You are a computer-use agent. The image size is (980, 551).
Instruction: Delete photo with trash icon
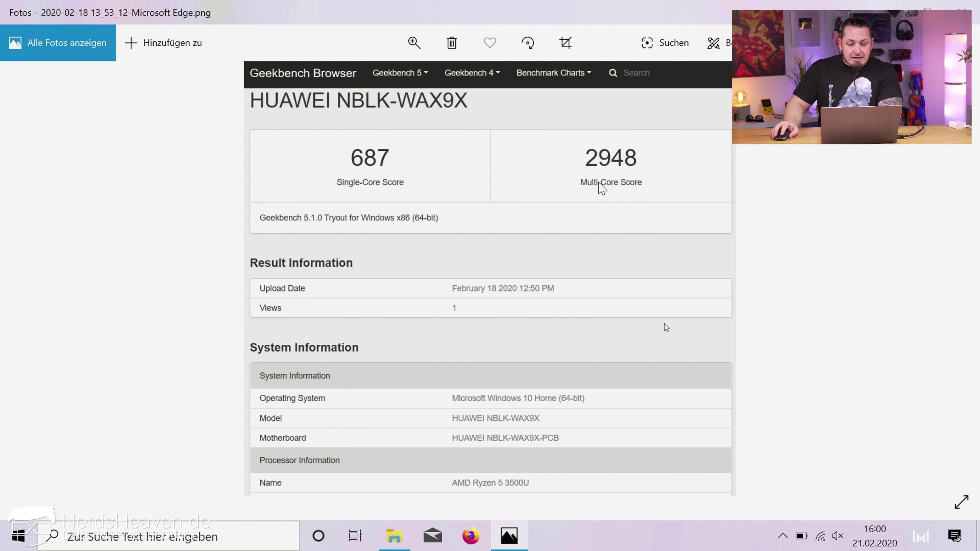tap(451, 43)
